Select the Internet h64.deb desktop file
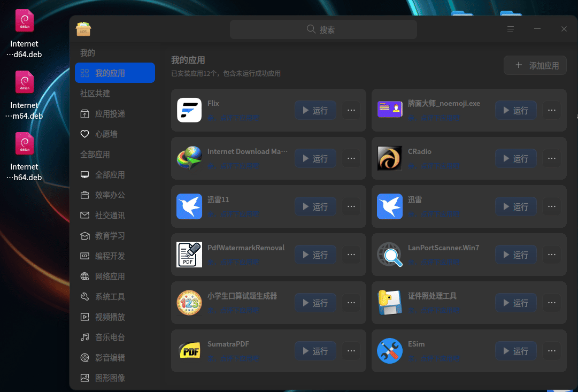 tap(25, 157)
